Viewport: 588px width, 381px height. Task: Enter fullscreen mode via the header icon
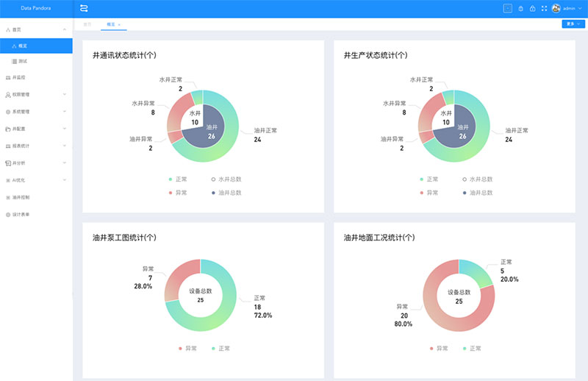pyautogui.click(x=544, y=9)
